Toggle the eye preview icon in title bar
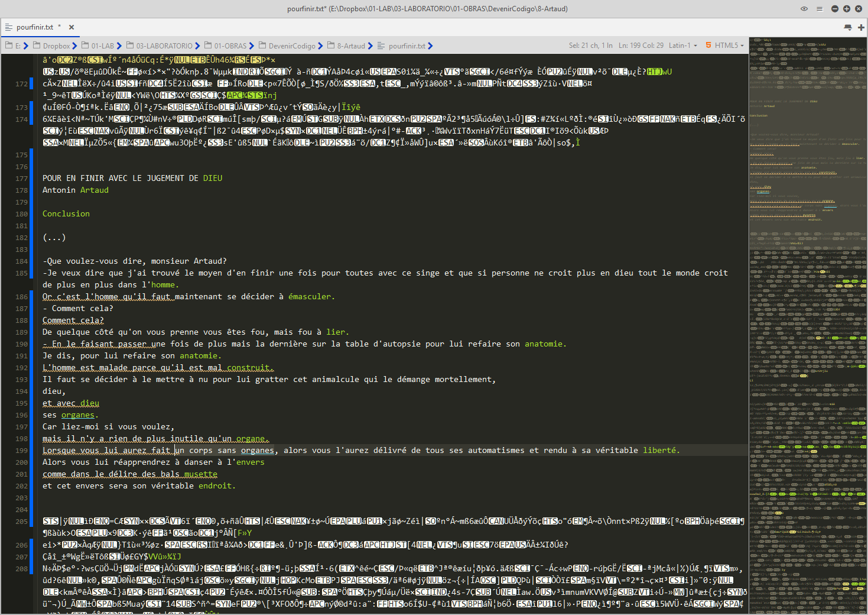The image size is (868, 615). (x=804, y=9)
